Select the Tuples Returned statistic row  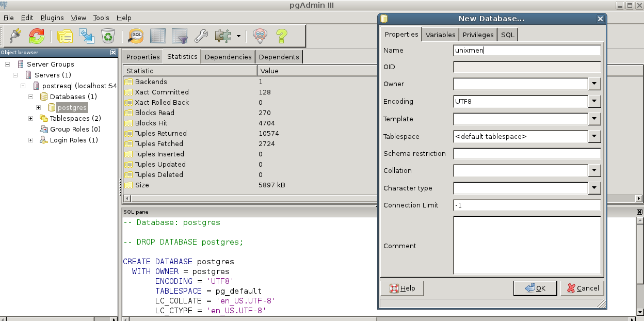pyautogui.click(x=250, y=133)
